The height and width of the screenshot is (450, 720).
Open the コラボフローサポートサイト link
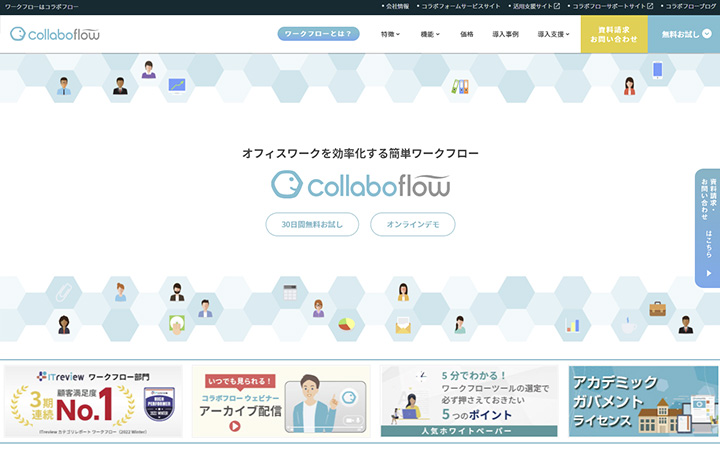coord(609,6)
